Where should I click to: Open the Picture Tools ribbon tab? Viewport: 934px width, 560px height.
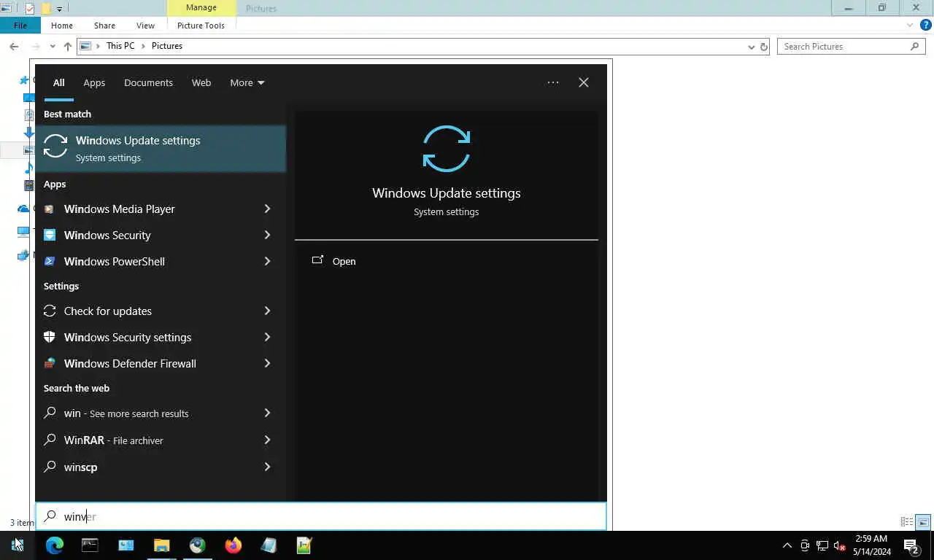201,26
